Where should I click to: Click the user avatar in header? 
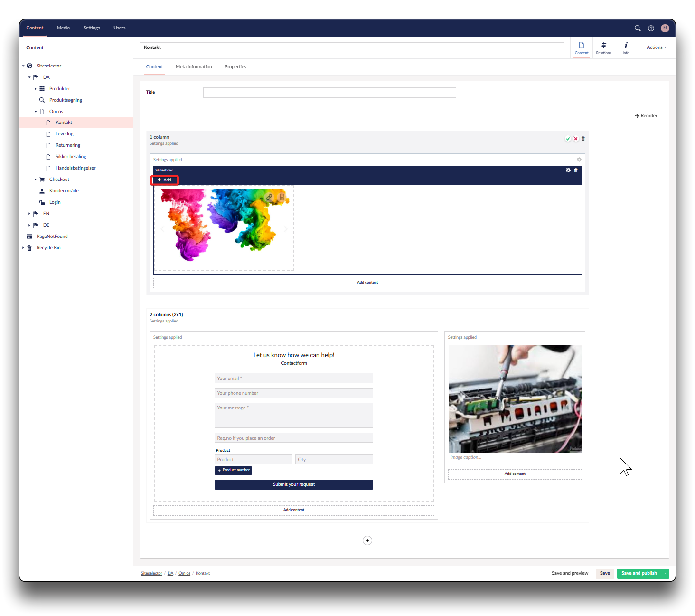(x=665, y=28)
